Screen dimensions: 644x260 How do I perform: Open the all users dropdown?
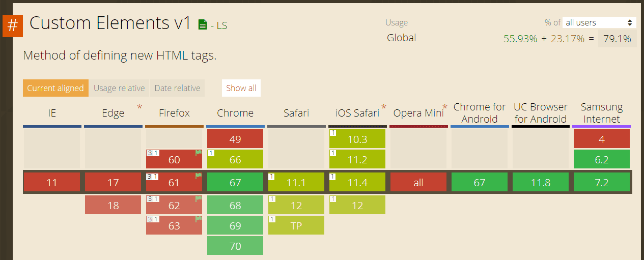point(599,22)
